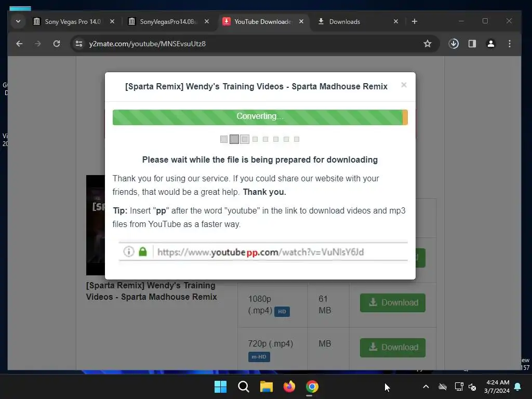Go forward to the next page
This screenshot has width=532, height=399.
[37, 44]
